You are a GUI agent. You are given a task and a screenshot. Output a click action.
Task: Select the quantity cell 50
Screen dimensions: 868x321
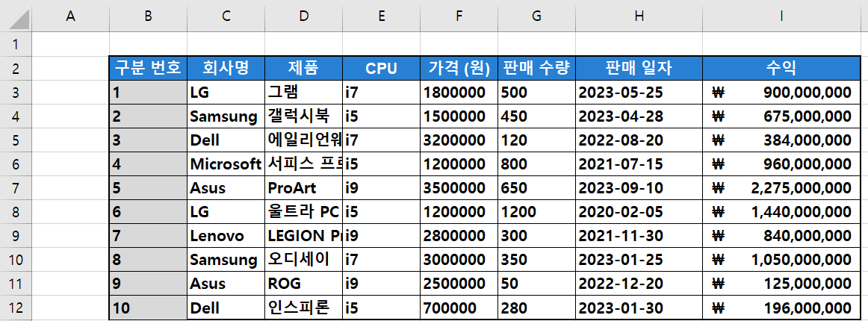pos(536,284)
